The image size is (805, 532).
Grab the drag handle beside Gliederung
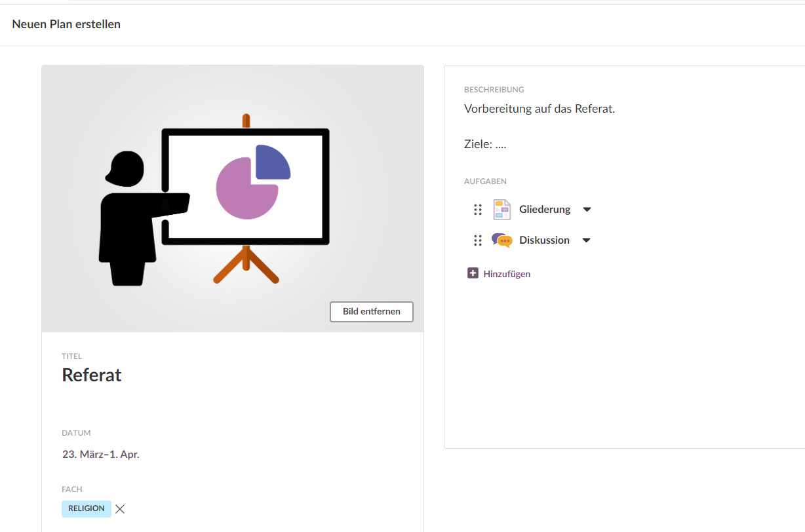(478, 210)
